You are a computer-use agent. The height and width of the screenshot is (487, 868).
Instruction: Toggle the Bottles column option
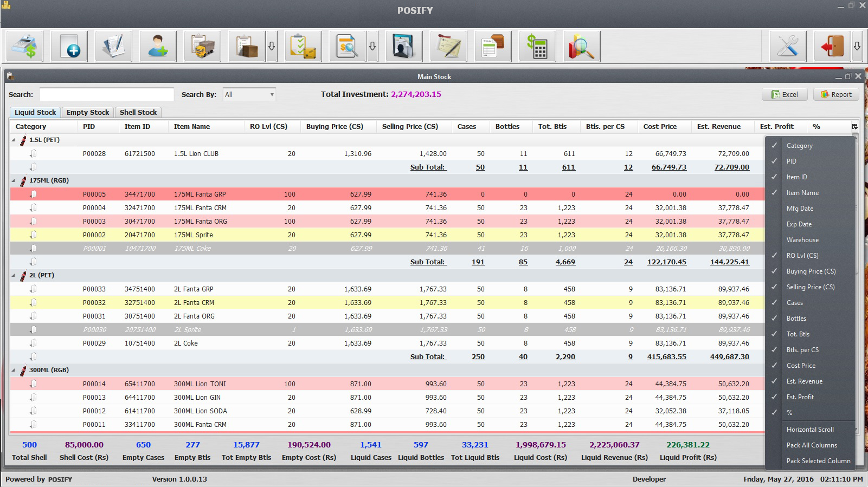tap(810, 319)
